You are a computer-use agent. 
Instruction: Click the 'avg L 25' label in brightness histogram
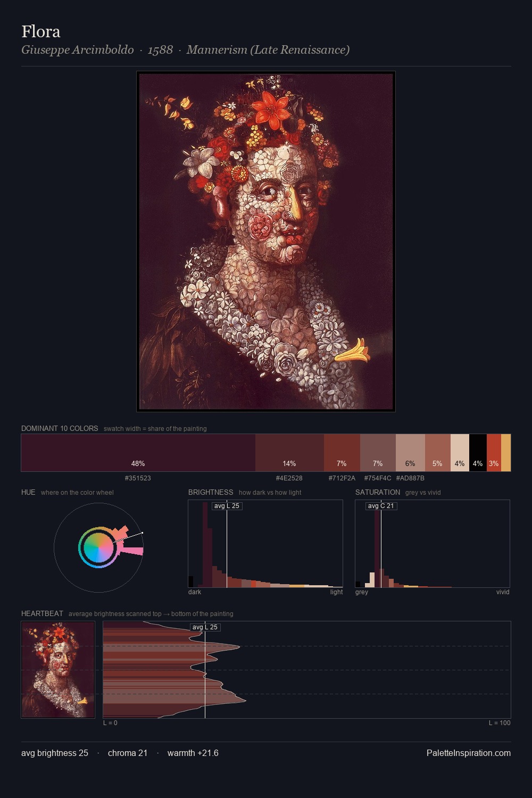pyautogui.click(x=227, y=506)
